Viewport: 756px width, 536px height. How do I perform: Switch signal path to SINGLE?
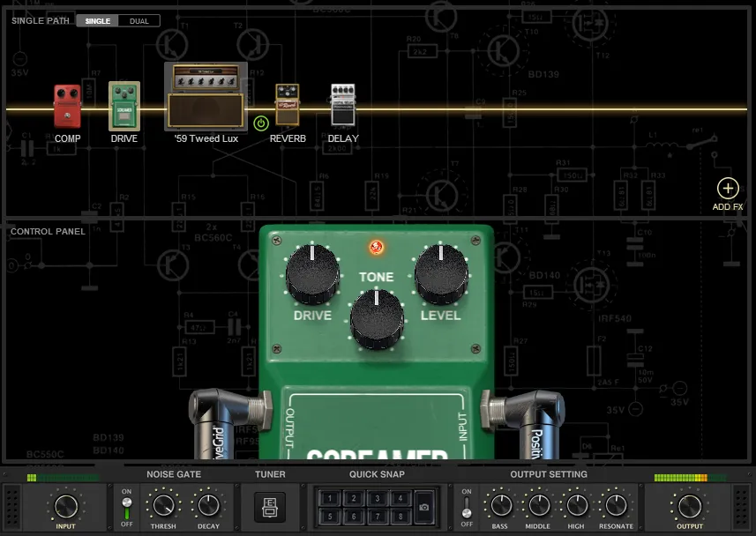[97, 21]
